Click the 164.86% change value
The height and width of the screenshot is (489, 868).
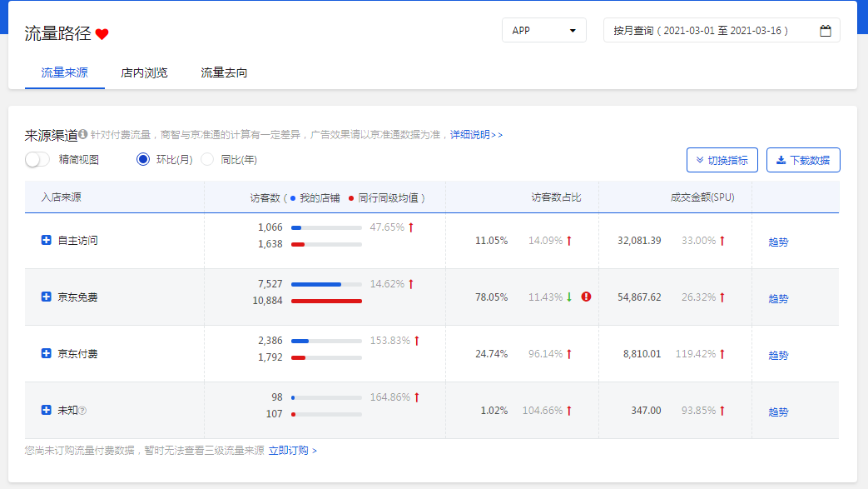390,397
